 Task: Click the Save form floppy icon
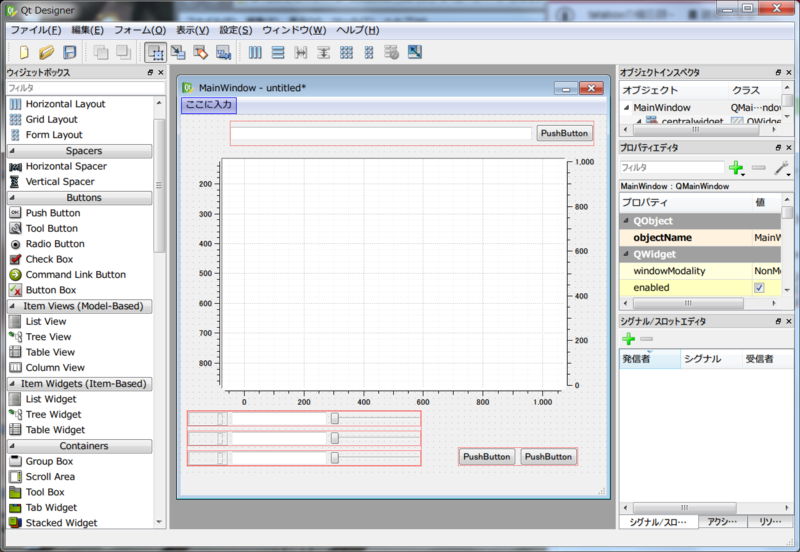(x=69, y=52)
